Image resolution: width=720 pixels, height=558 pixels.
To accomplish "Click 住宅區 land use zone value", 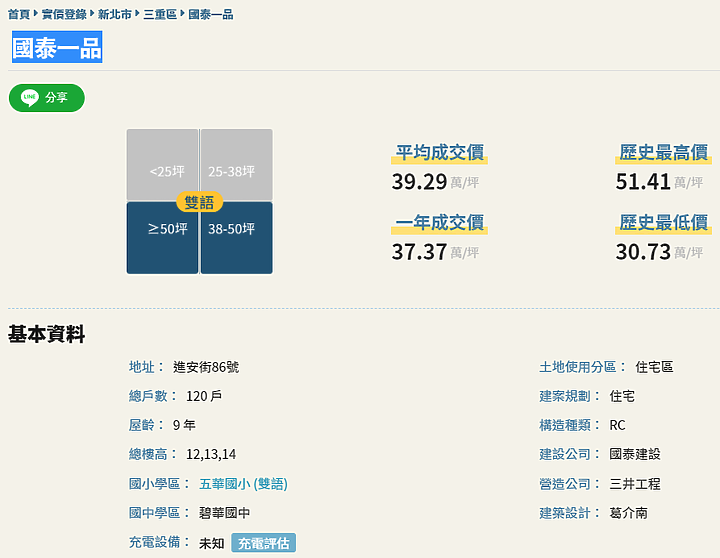I will click(x=654, y=367).
